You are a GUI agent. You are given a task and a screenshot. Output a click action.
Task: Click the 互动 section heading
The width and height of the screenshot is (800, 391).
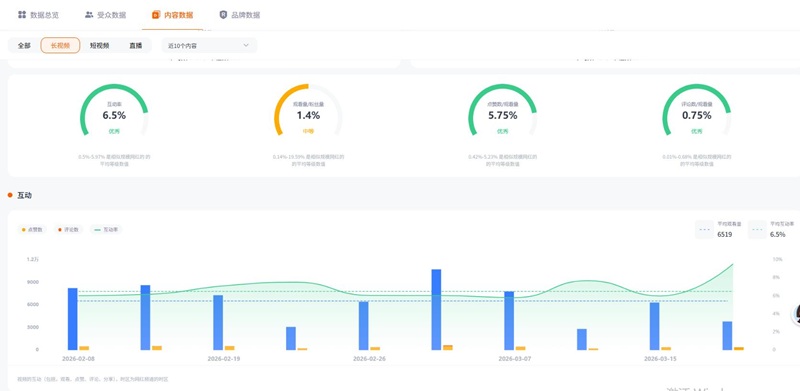click(x=24, y=196)
